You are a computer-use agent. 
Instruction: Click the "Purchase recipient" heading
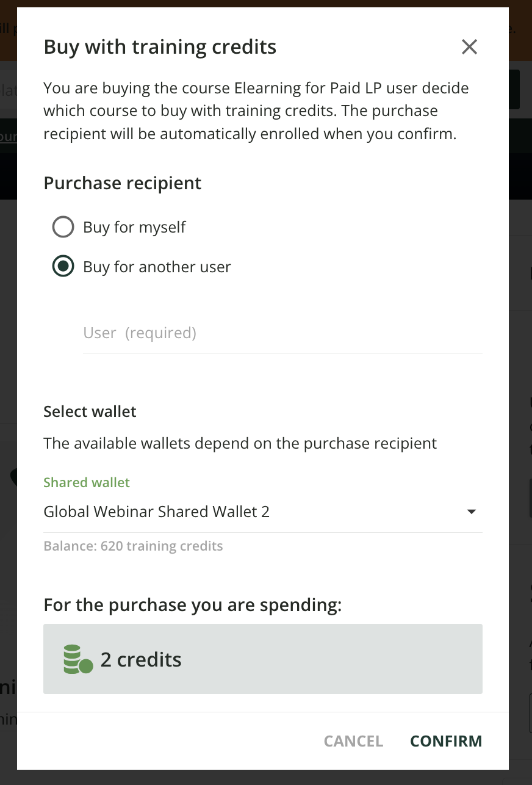click(x=123, y=183)
